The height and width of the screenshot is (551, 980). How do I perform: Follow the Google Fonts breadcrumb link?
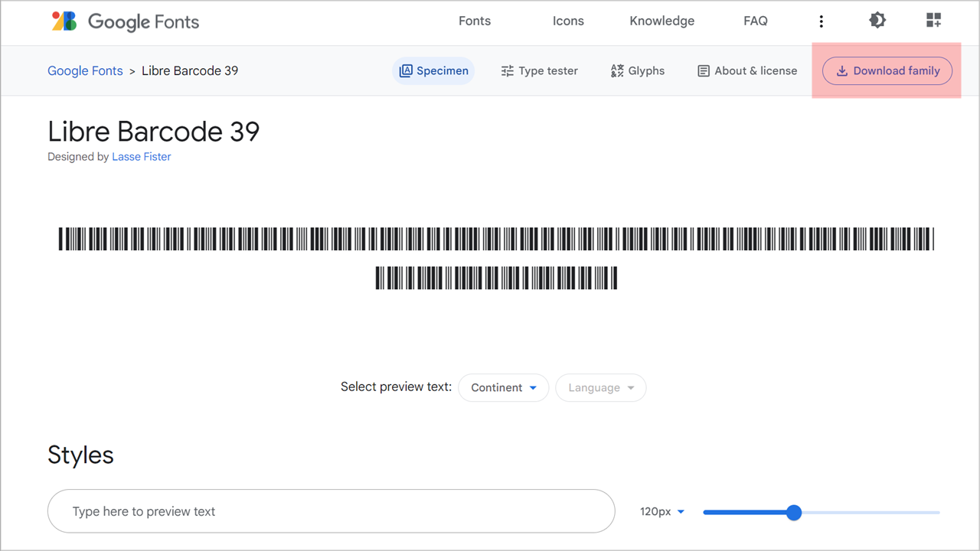(x=85, y=70)
